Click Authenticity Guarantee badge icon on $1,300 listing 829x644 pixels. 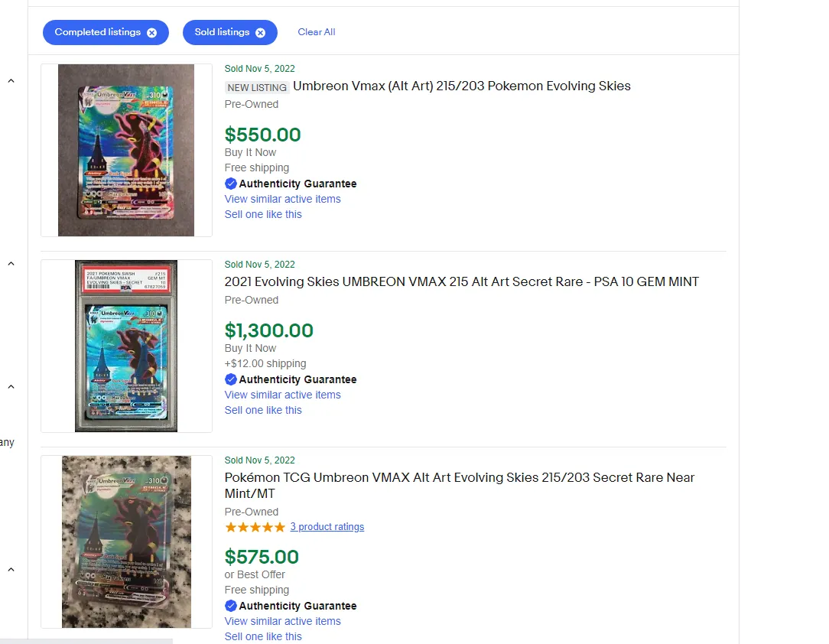[230, 379]
